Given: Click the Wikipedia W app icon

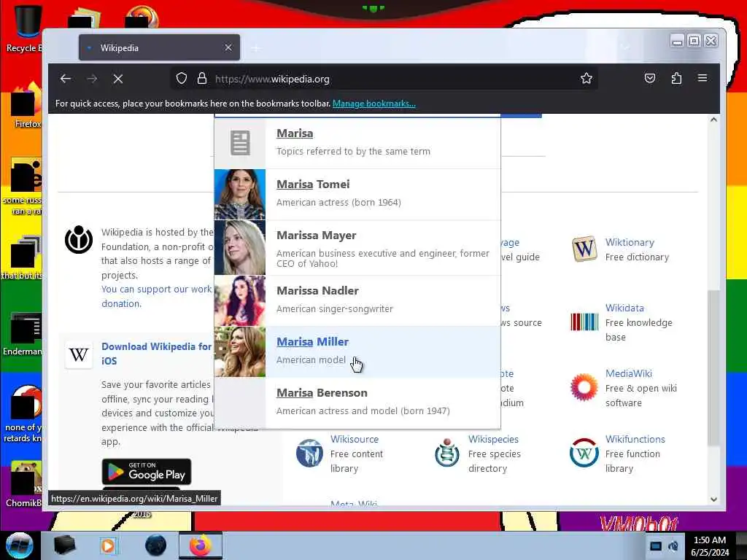Looking at the screenshot, I should pyautogui.click(x=79, y=354).
